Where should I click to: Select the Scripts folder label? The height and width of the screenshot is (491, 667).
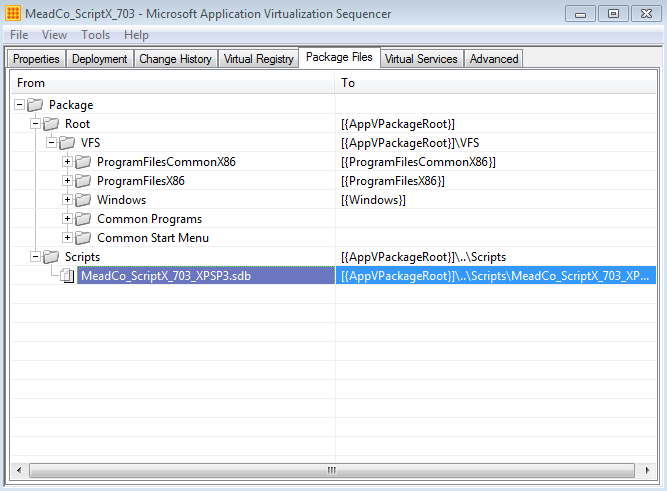point(82,257)
